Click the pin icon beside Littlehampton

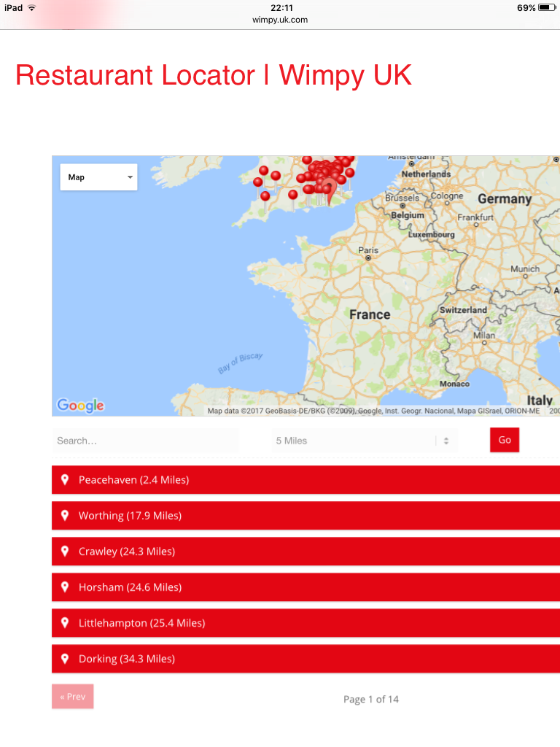pos(65,623)
